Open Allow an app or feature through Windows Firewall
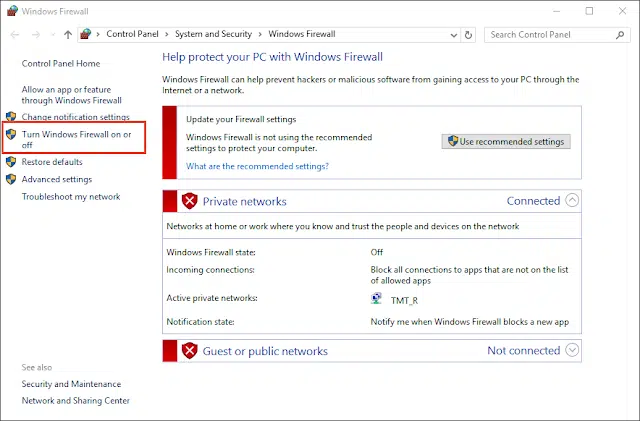640x421 pixels. pos(72,95)
